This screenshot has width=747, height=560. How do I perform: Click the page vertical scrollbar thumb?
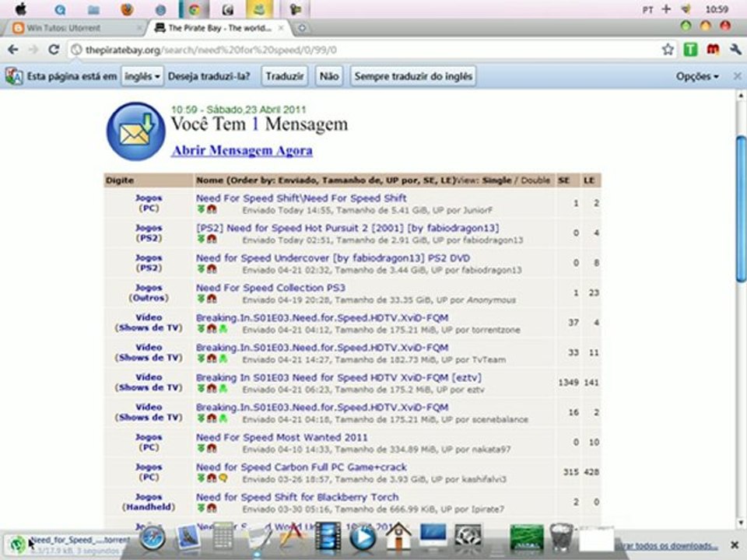tap(741, 208)
